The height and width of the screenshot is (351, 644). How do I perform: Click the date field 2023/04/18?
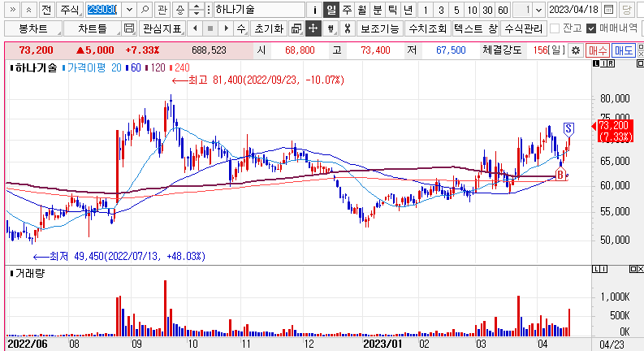coord(575,10)
